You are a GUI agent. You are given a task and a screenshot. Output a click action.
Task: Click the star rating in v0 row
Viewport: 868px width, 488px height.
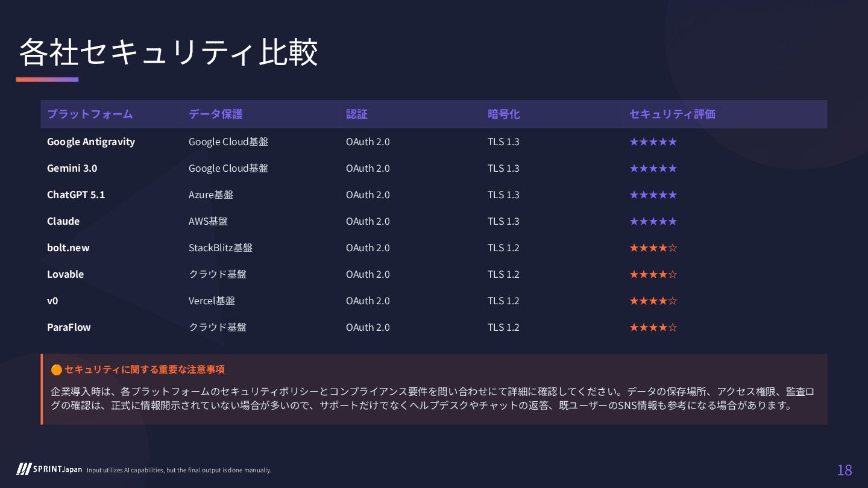tap(653, 301)
